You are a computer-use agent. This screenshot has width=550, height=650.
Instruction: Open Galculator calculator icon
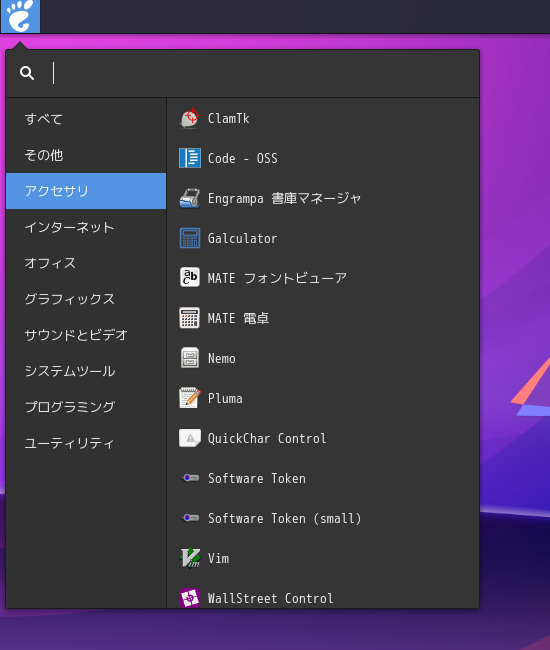190,238
